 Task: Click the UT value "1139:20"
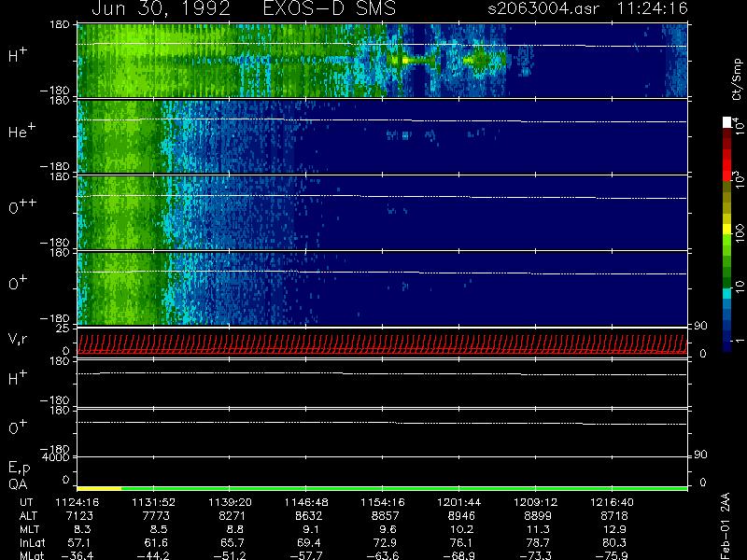point(230,502)
